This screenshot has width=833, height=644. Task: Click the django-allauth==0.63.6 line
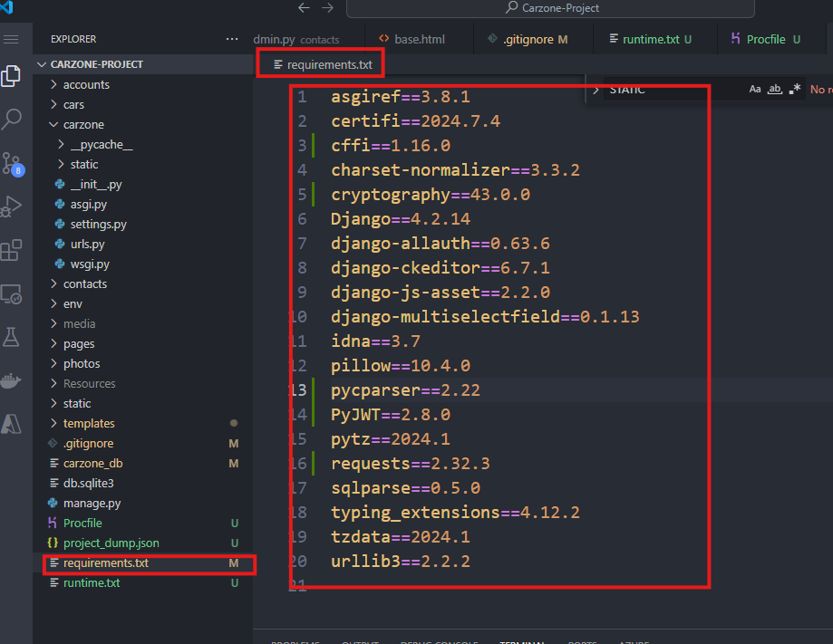coord(441,243)
